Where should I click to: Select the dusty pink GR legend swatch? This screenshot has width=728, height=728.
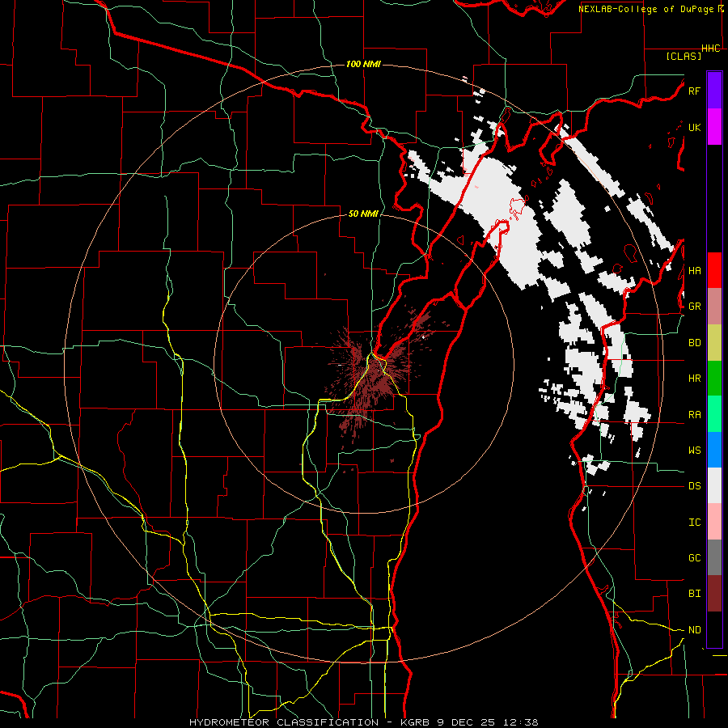coord(714,307)
